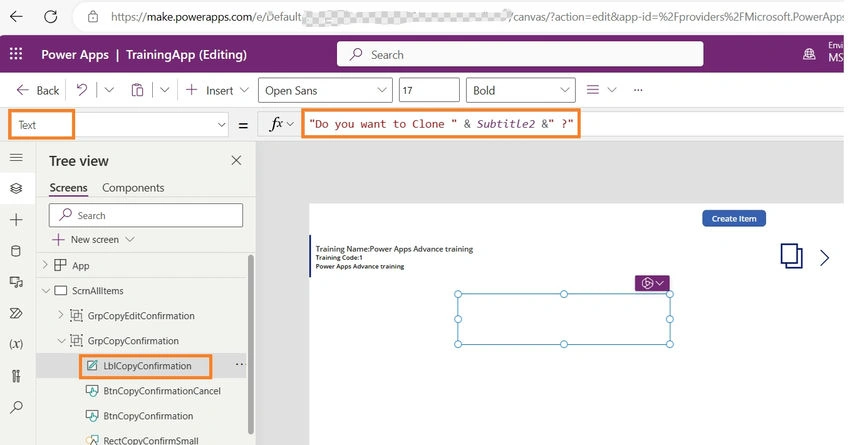
Task: Click the ellipsis more commands button
Action: (638, 90)
